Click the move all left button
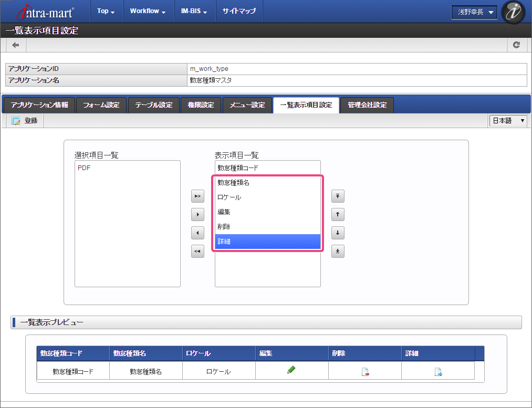532x408 pixels. click(x=197, y=252)
